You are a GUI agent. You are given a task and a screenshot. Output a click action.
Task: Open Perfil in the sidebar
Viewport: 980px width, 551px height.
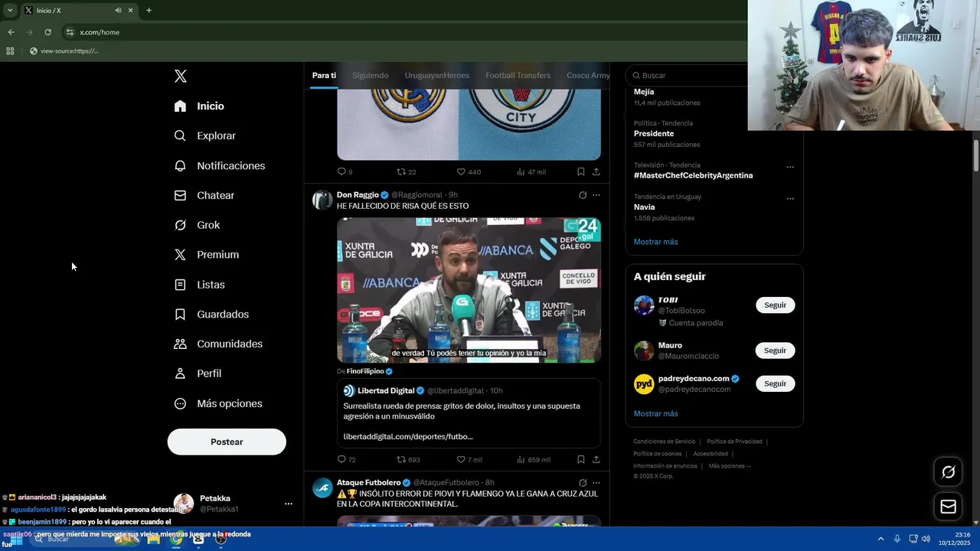198,373
